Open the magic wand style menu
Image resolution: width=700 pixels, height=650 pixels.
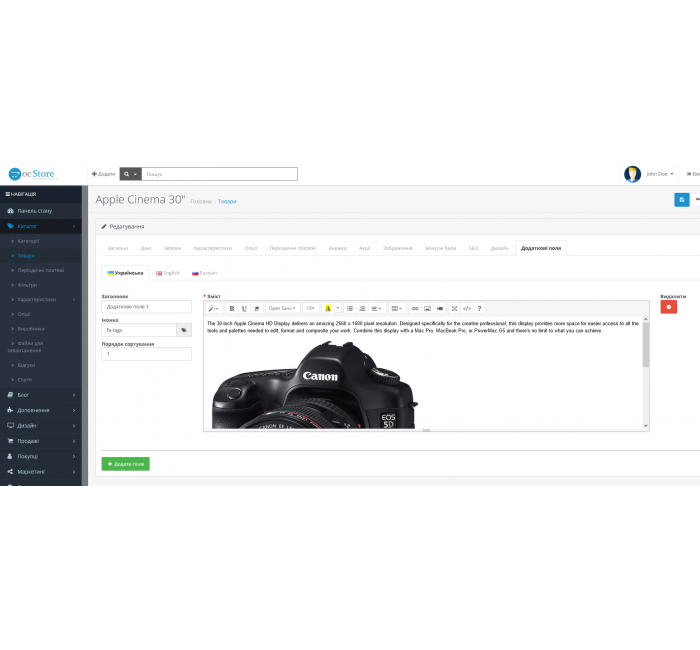tap(214, 308)
